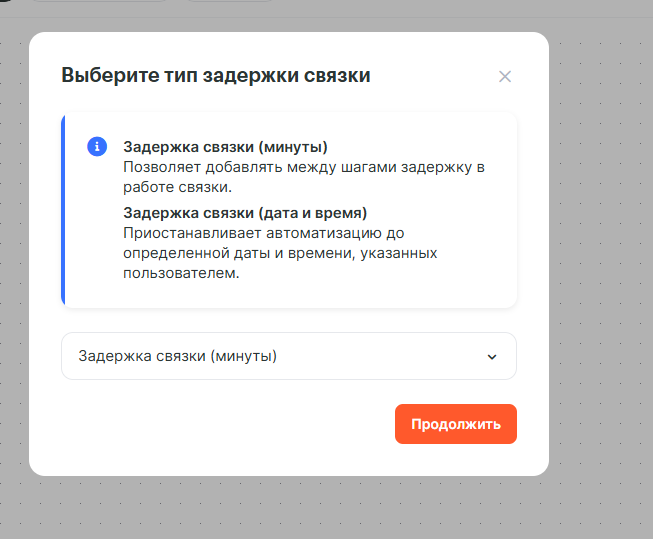Click the dimmed dotted canvas right of dialog
Screen dimensions: 653x539
tap(600, 250)
